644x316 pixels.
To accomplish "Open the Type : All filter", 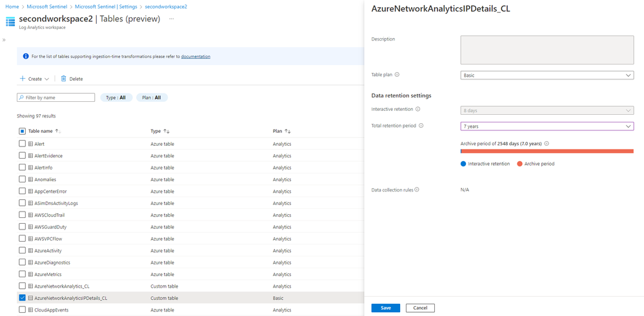I will point(116,97).
